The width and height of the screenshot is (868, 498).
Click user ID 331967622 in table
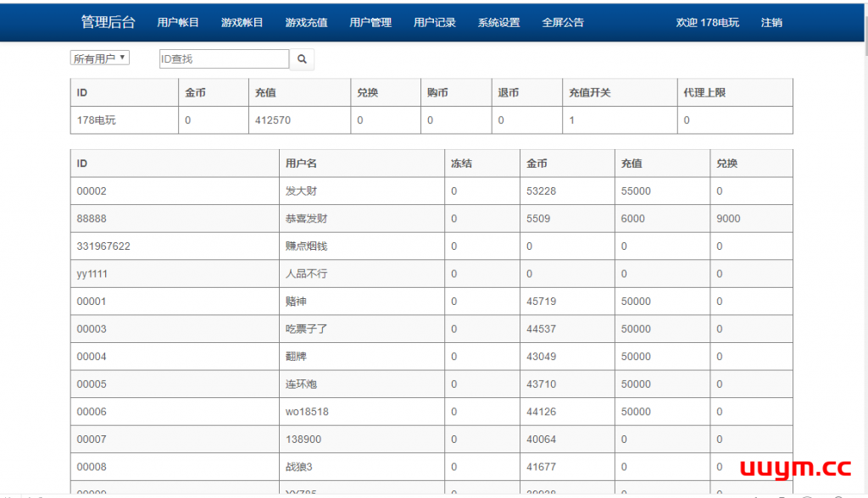click(103, 246)
